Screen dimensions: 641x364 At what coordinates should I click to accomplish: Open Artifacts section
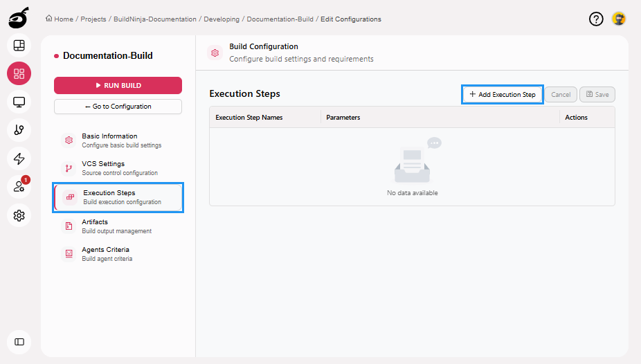tap(118, 226)
